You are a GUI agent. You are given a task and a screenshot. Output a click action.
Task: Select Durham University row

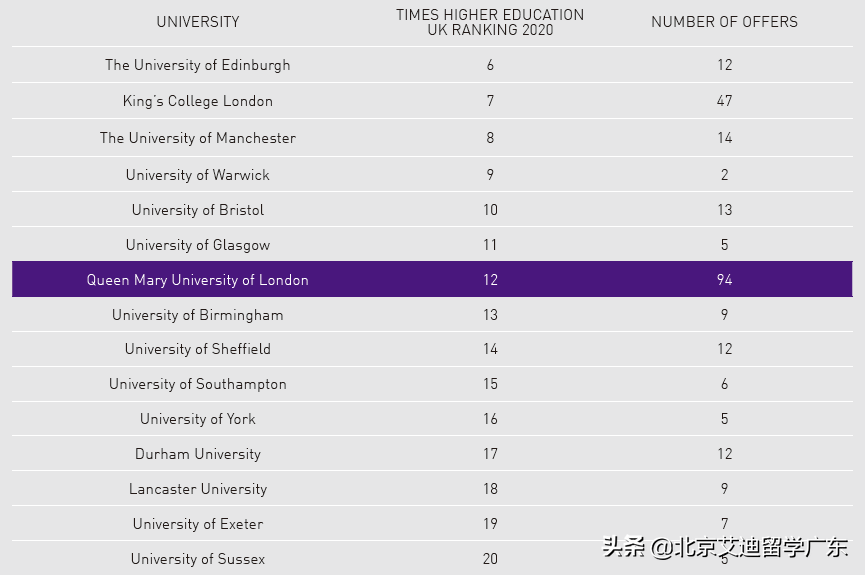pyautogui.click(x=198, y=454)
